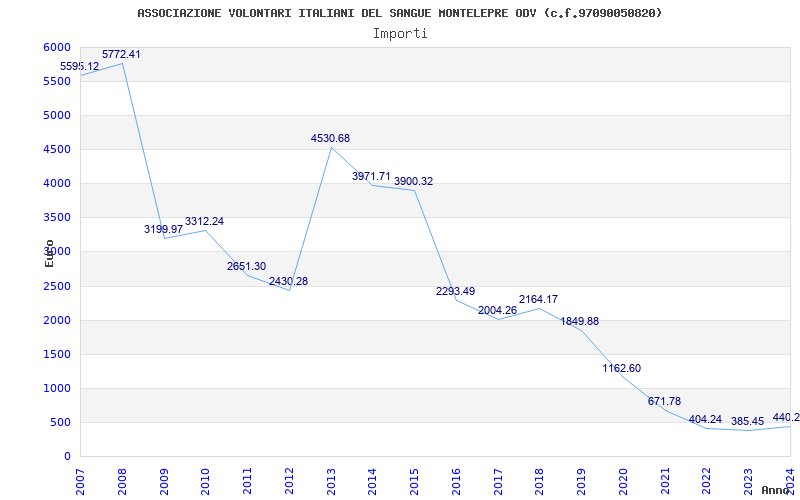800x500 pixels.
Task: Select the y-axis tick 500
Action: [x=61, y=422]
